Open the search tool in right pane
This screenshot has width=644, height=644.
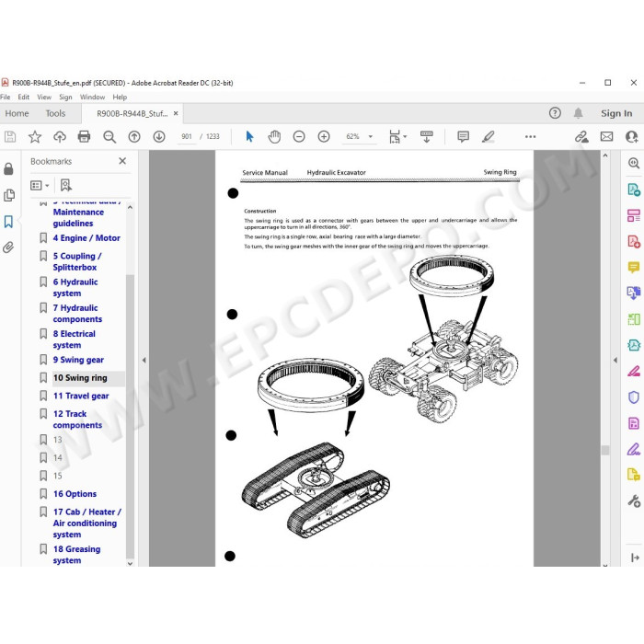[634, 163]
